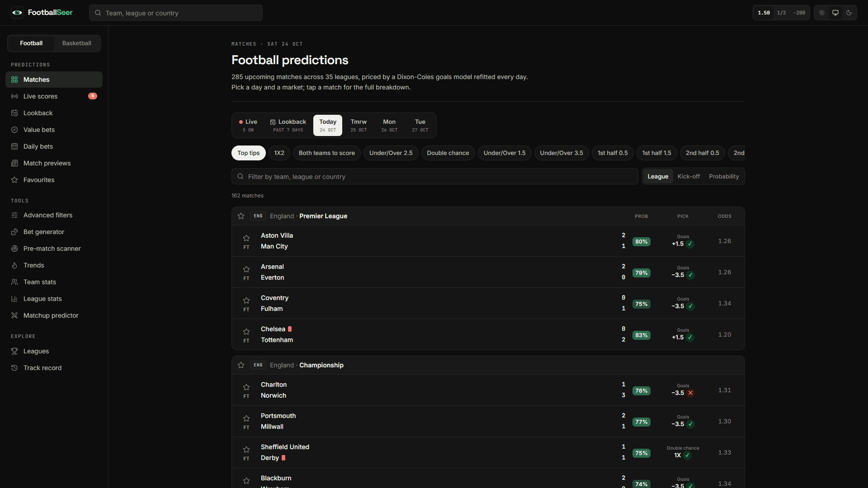The image size is (868, 488).
Task: Choose Under/Over 3.5 market
Action: [561, 153]
